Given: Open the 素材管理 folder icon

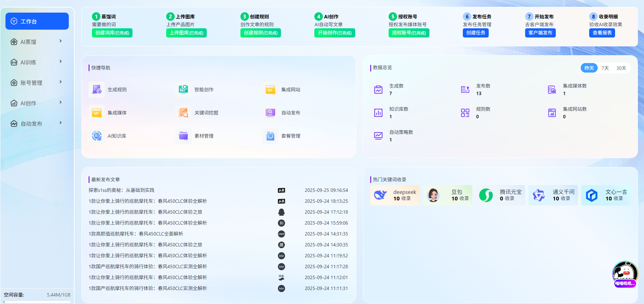Looking at the screenshot, I should tap(184, 136).
